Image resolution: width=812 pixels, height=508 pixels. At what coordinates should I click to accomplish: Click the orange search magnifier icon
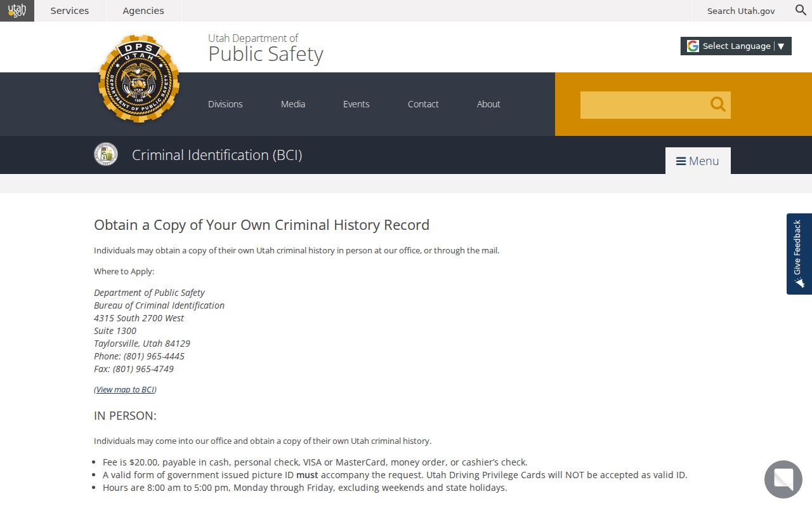click(x=717, y=105)
